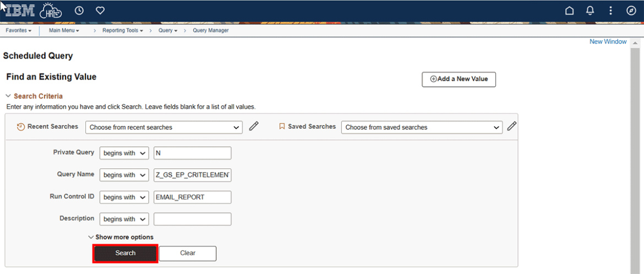Click the IBM logo
The image size is (644, 274).
click(21, 11)
